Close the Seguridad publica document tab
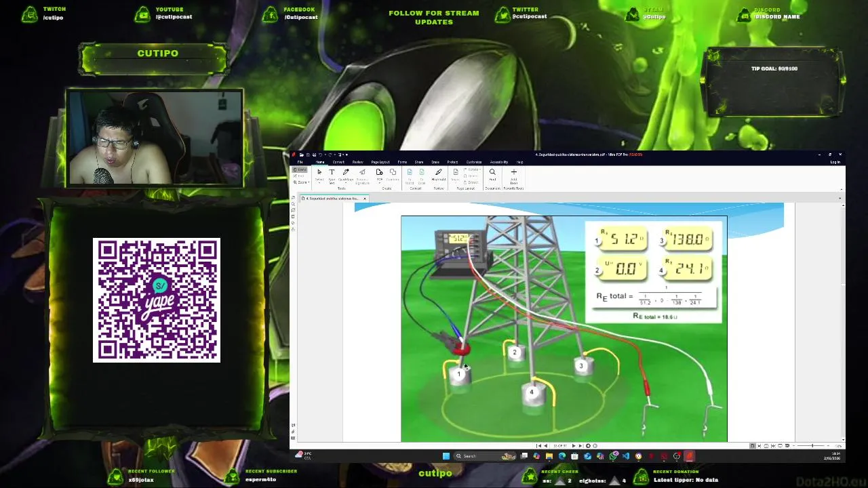Viewport: 868px width, 488px height. point(365,199)
